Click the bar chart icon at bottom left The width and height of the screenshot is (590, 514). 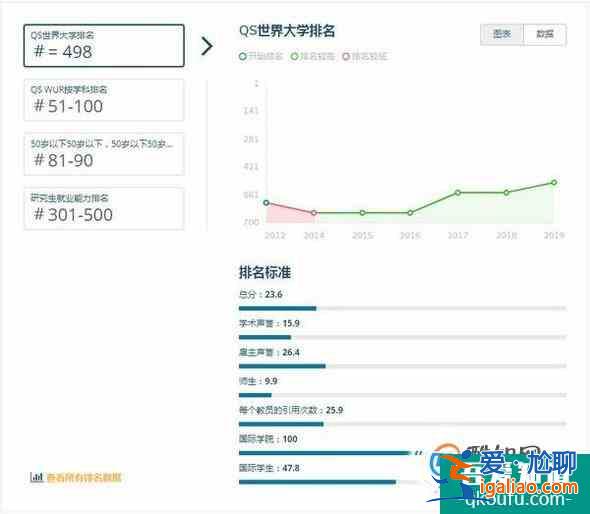coord(36,478)
